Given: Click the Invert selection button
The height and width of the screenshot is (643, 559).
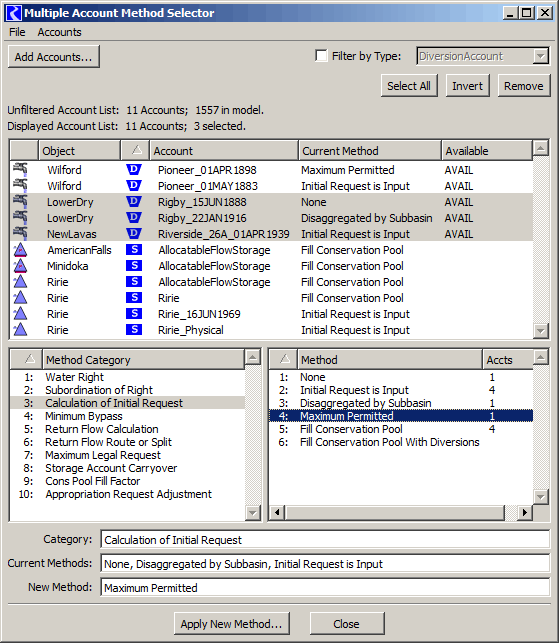Looking at the screenshot, I should [x=468, y=86].
